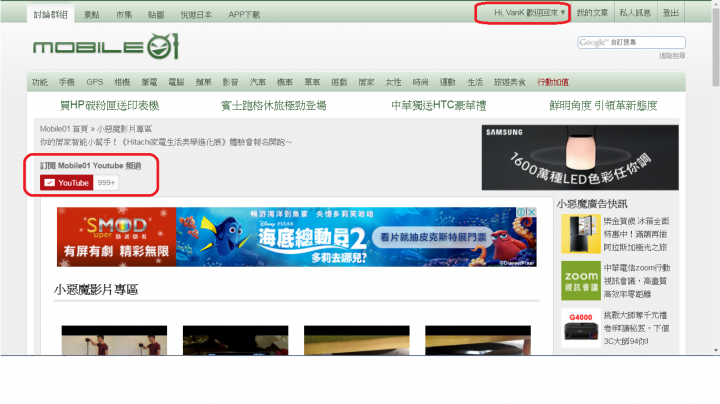Open the Samsung 1600萬種LED色彩 ad
The height and width of the screenshot is (404, 720).
click(x=580, y=157)
